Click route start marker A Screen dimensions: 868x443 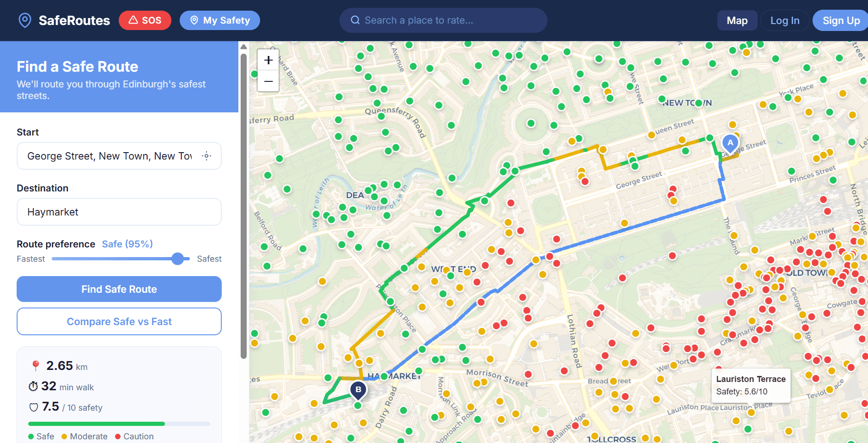[x=730, y=144]
